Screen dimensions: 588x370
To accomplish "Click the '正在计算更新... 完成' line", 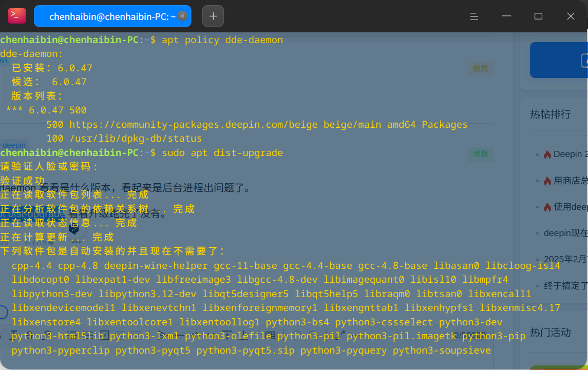I will 57,237.
